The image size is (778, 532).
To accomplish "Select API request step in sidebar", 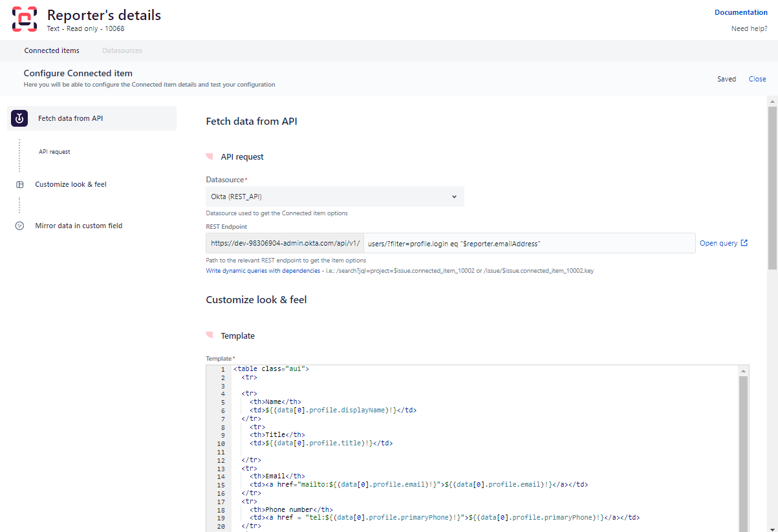I will coord(54,152).
